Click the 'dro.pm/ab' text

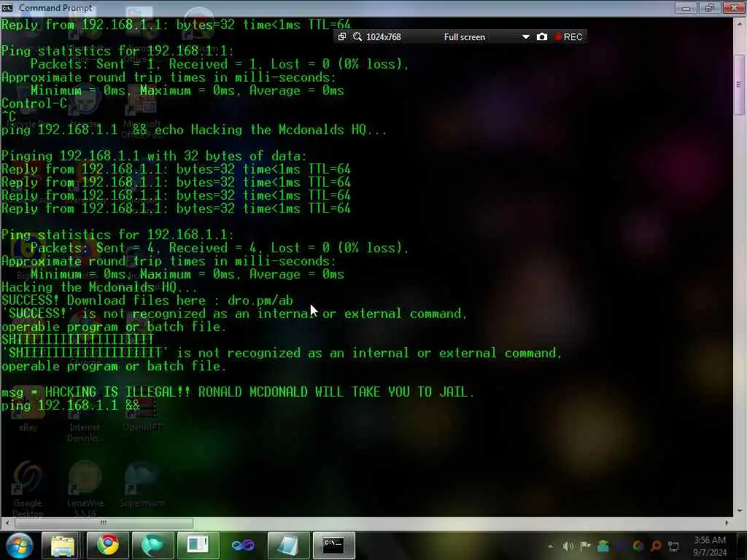coord(260,300)
